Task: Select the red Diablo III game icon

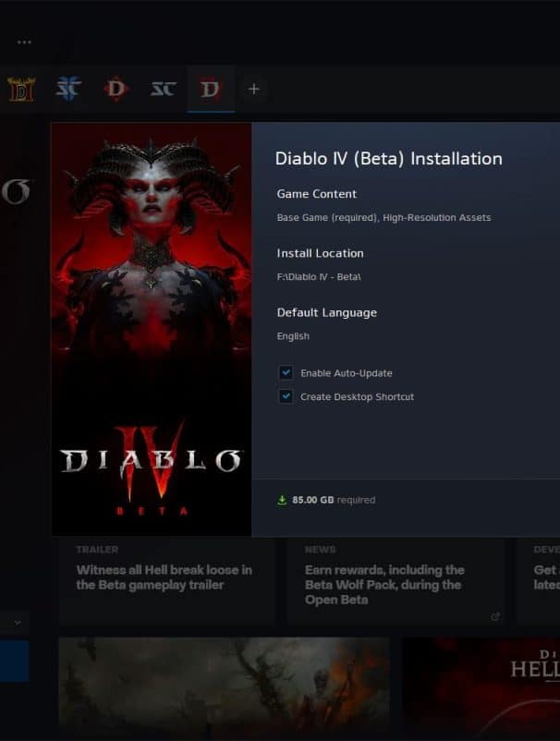Action: [116, 89]
